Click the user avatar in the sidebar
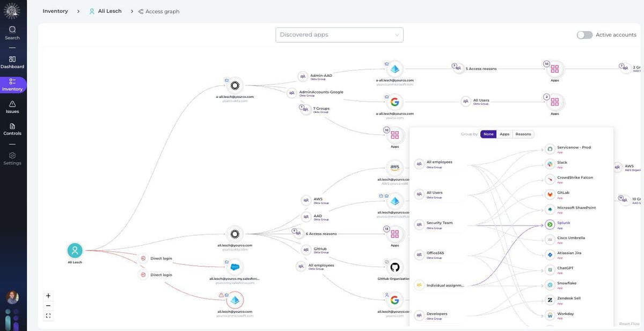Image resolution: width=644 pixels, height=331 pixels. (12, 297)
